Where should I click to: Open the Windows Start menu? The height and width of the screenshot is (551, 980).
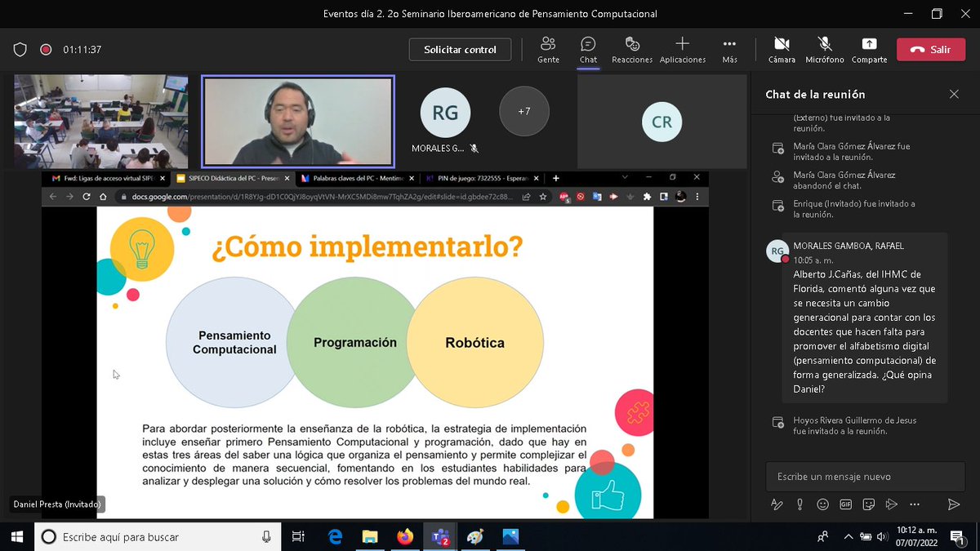click(x=16, y=536)
